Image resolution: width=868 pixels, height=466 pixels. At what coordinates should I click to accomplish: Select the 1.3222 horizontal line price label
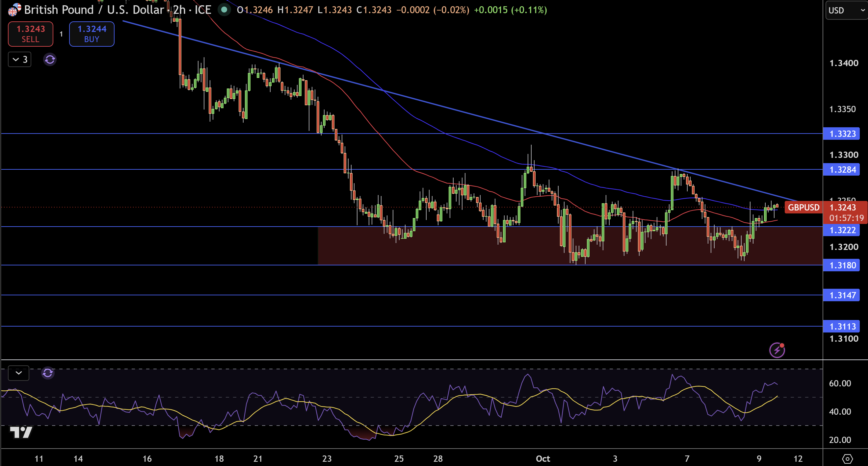(x=842, y=230)
